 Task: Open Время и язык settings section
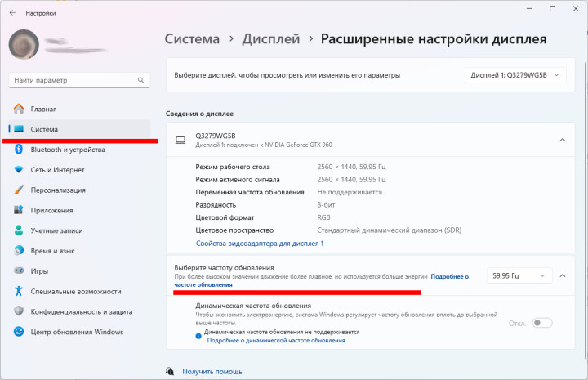point(53,251)
